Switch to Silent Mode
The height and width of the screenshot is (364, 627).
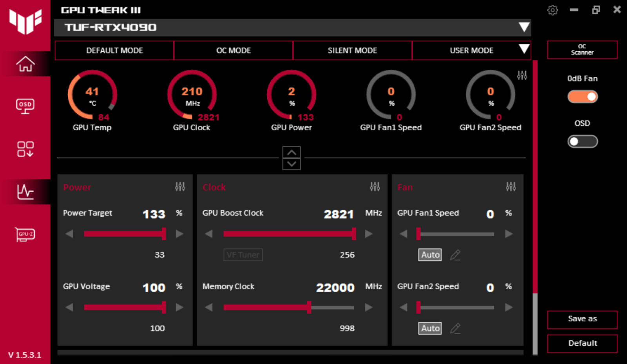(352, 50)
